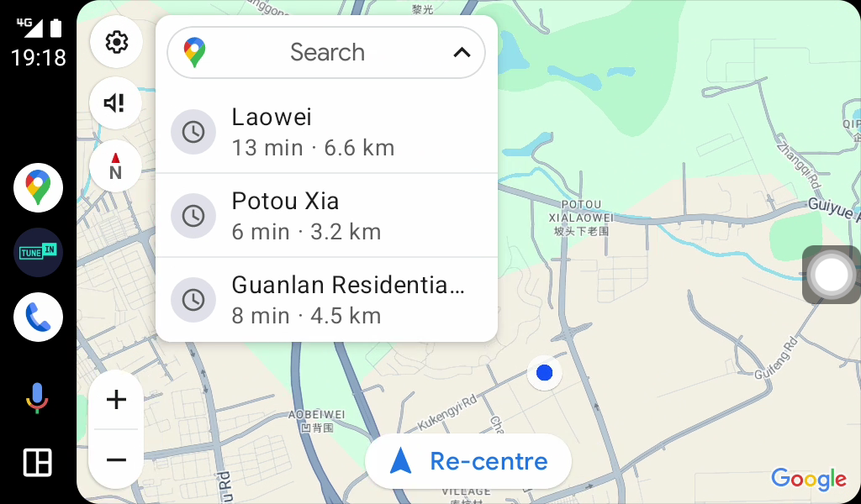Image resolution: width=861 pixels, height=504 pixels.
Task: Collapse the search panel with the chevron
Action: point(462,53)
